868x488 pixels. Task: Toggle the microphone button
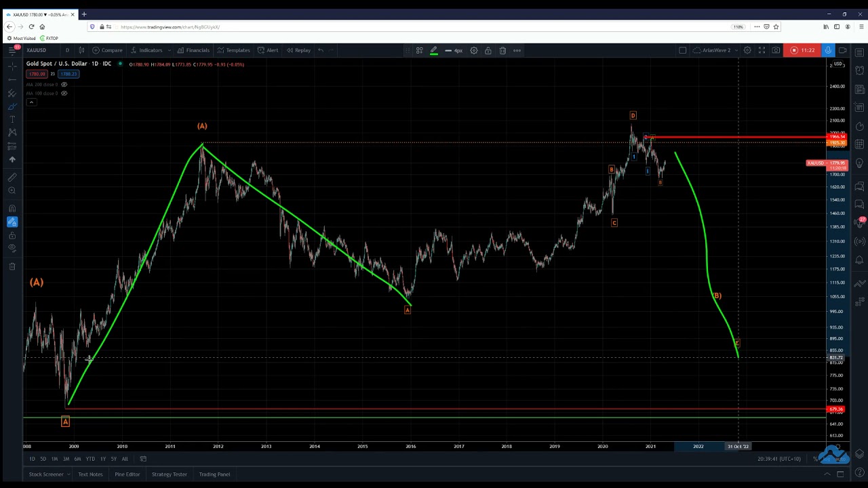point(828,50)
